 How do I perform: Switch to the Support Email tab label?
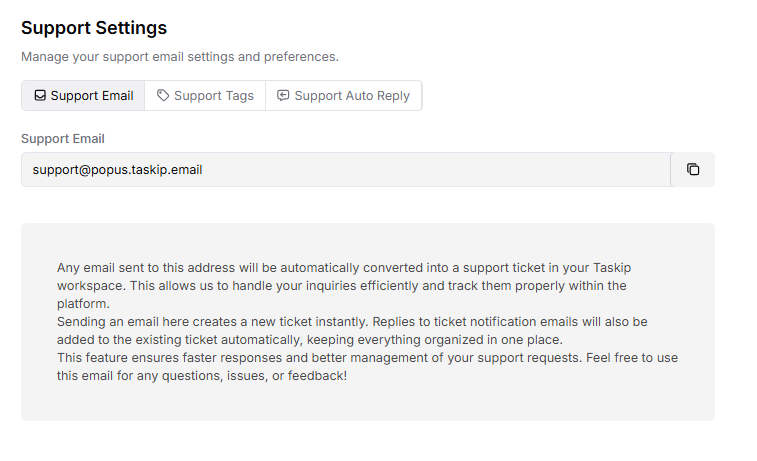pyautogui.click(x=92, y=96)
